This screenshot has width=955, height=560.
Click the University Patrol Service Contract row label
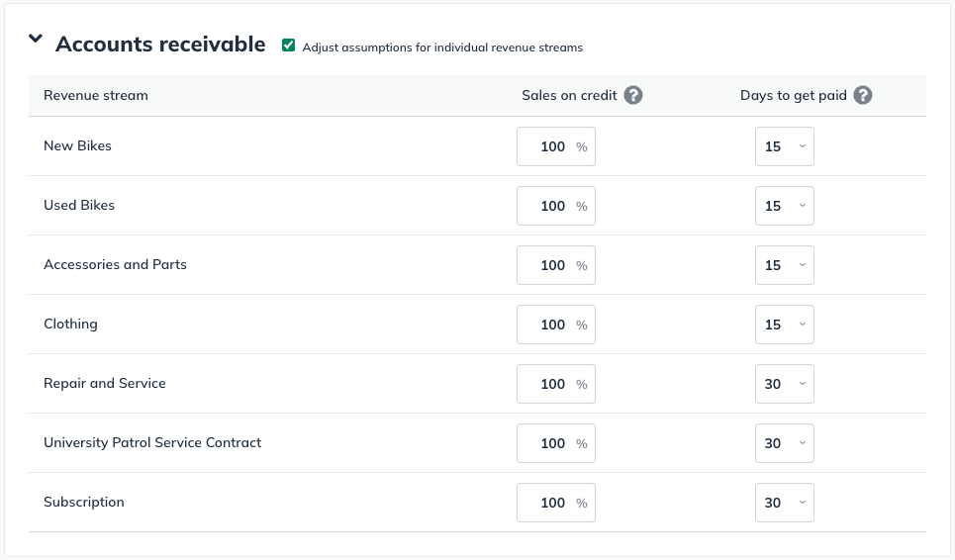(152, 442)
